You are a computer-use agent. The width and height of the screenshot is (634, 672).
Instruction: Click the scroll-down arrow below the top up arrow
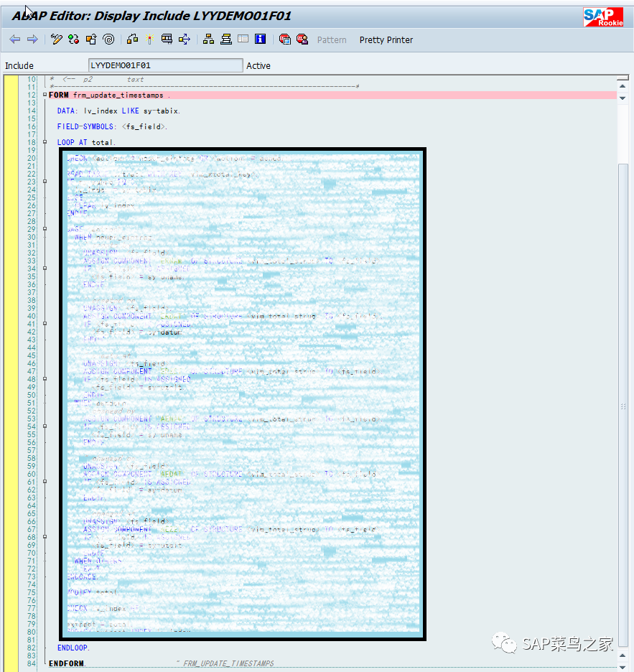tap(623, 98)
